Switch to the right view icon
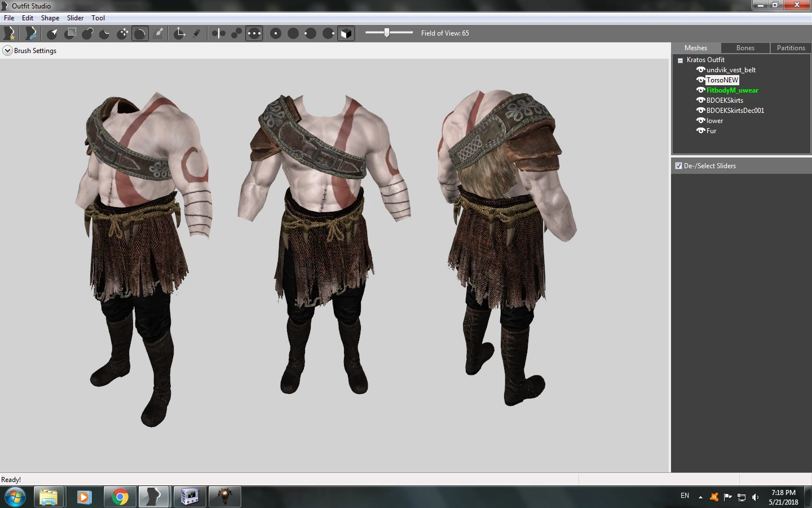 [328, 33]
